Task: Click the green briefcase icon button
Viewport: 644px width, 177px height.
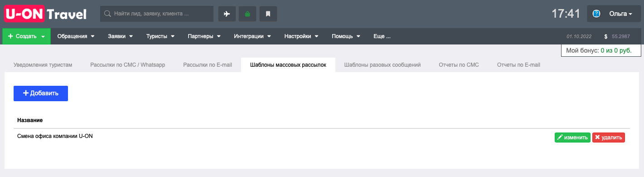Action: pos(247,14)
